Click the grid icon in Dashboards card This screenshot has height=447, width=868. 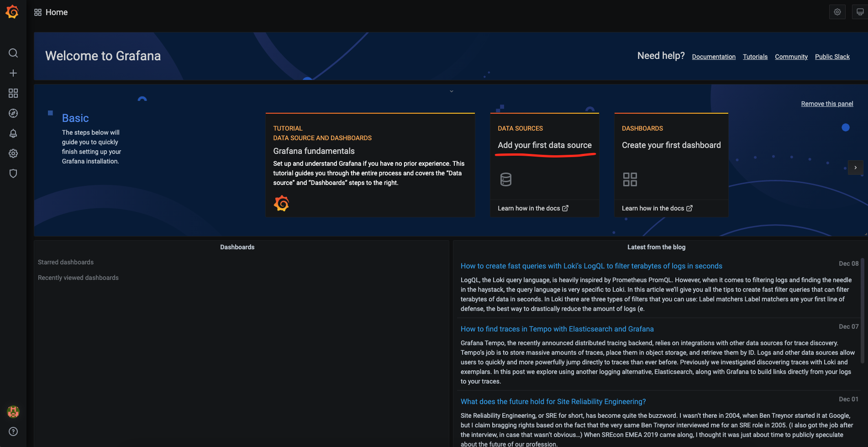(630, 179)
